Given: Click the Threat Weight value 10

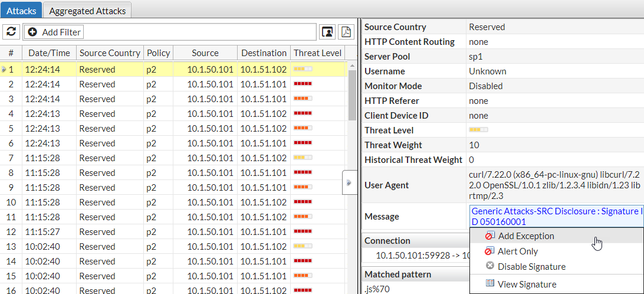Looking at the screenshot, I should [x=474, y=145].
